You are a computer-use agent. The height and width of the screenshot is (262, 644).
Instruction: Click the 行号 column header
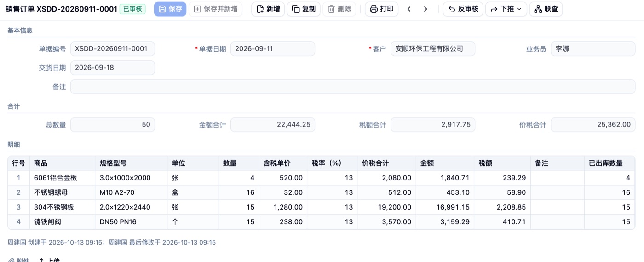[19, 163]
